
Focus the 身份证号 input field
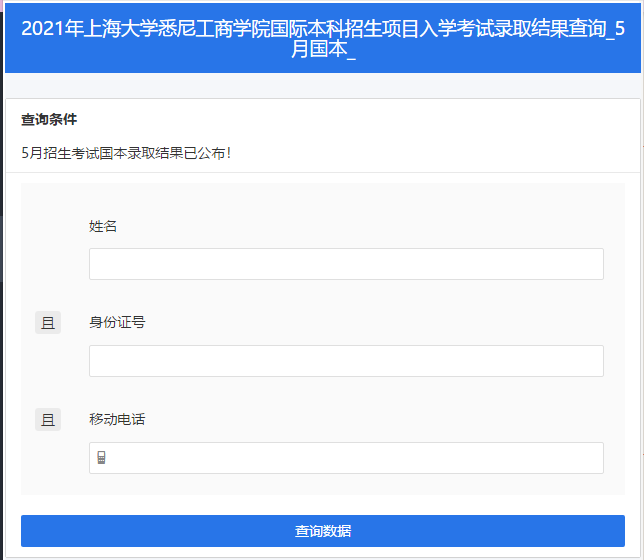click(346, 361)
